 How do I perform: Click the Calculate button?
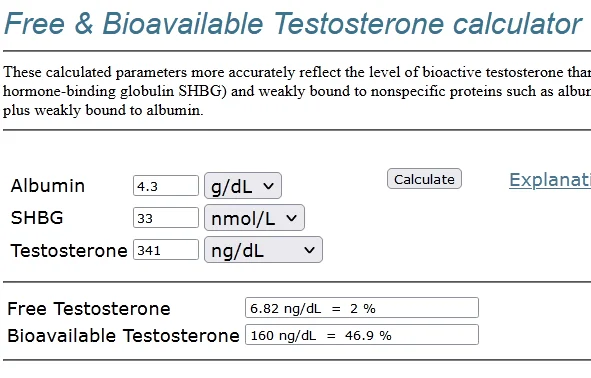pos(424,179)
